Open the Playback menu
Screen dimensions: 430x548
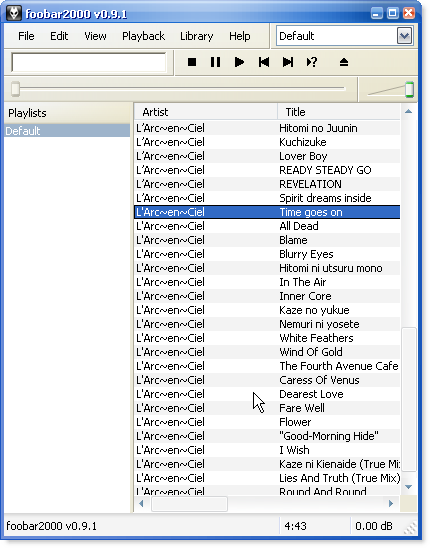[x=143, y=36]
